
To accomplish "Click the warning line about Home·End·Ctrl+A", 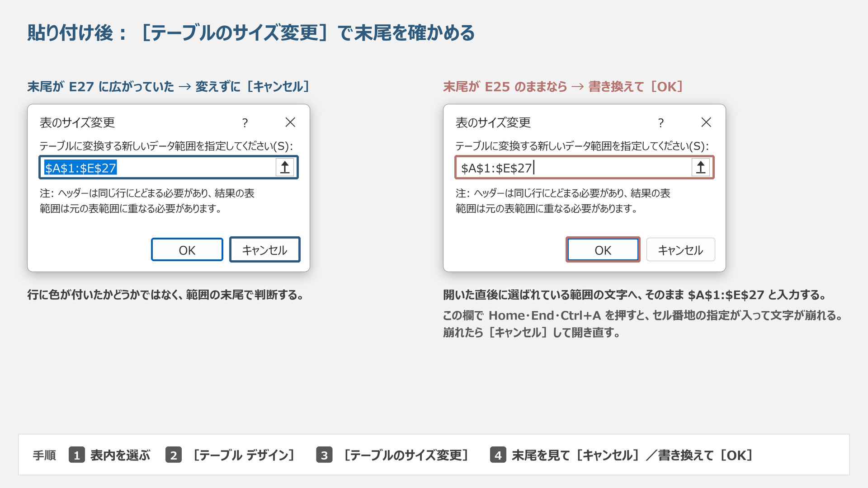I will pyautogui.click(x=643, y=315).
